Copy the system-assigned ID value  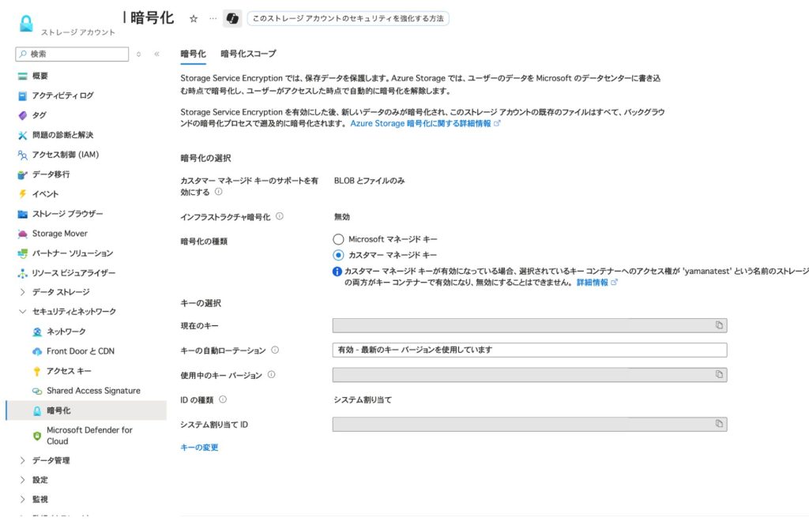719,424
